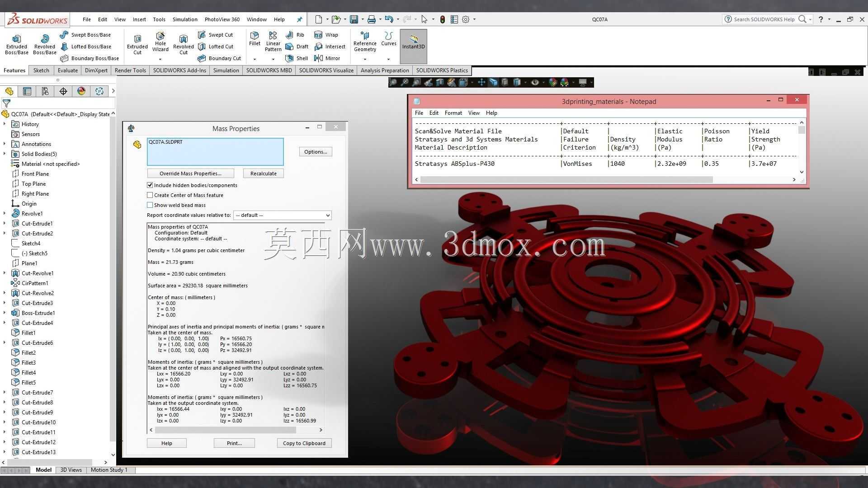Image resolution: width=868 pixels, height=488 pixels.
Task: Click the Mass Properties horizontal scrollbar
Action: [x=225, y=430]
